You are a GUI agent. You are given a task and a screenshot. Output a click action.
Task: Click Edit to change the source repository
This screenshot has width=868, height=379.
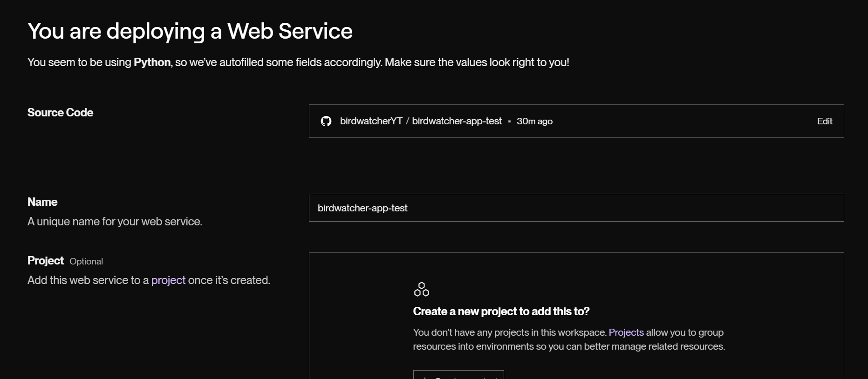(824, 121)
